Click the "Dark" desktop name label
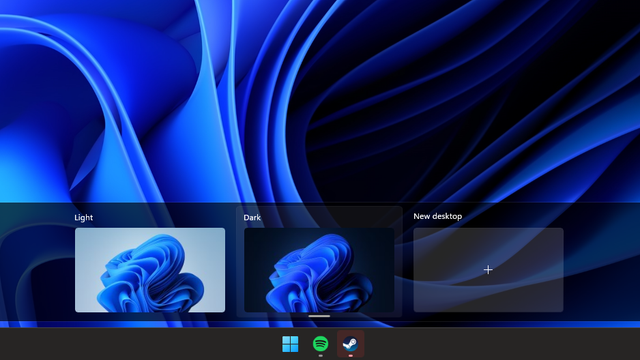640x360 pixels. click(252, 218)
